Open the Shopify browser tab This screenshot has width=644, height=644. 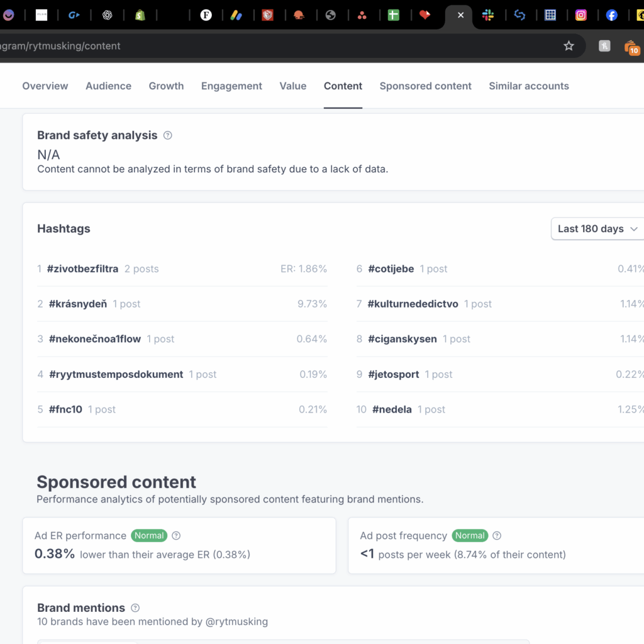point(140,15)
